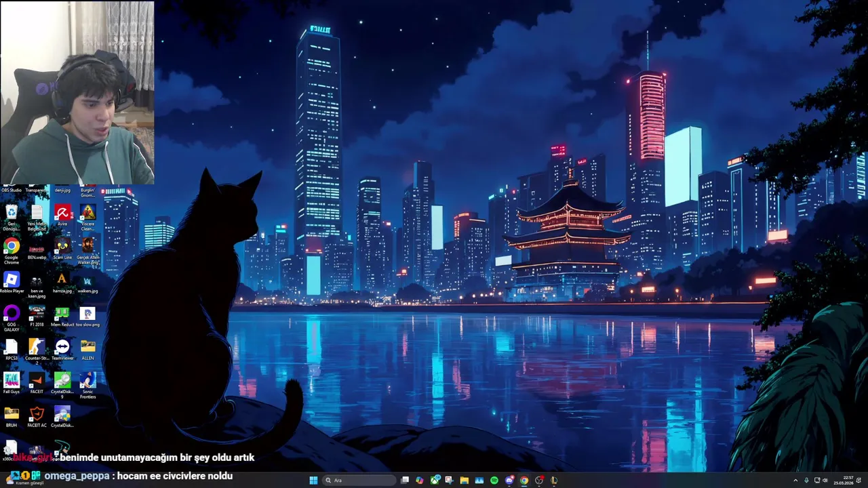Open Spotify from the taskbar

click(494, 481)
